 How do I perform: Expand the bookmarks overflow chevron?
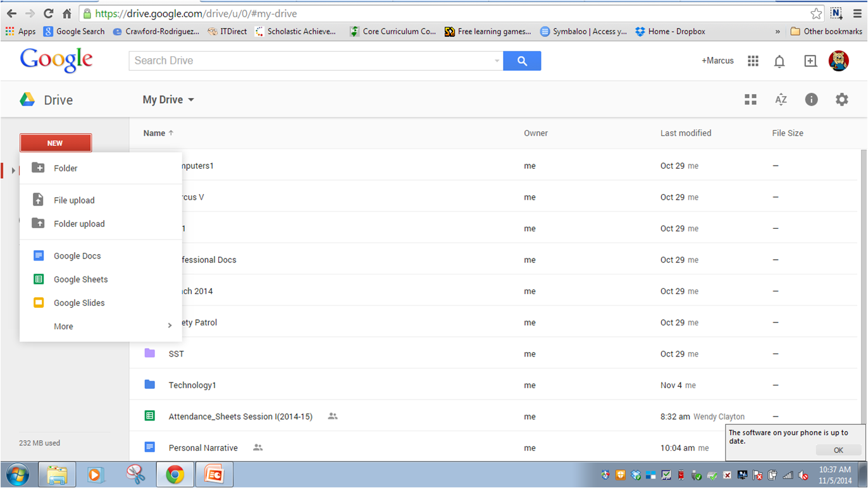(778, 31)
